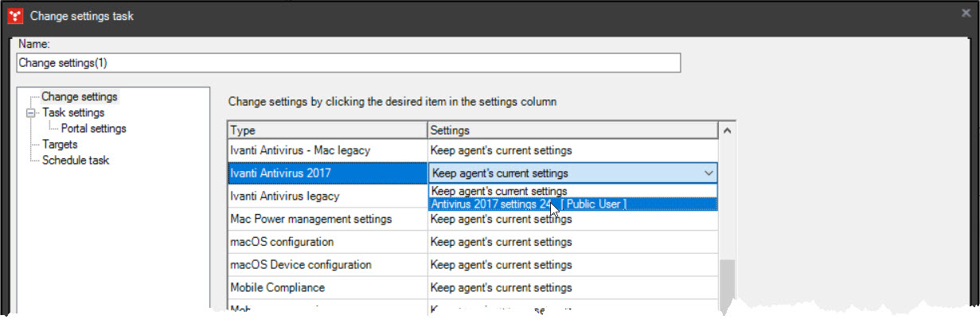Viewport: 980px width, 323px height.
Task: Click the Settings column header
Action: (572, 130)
